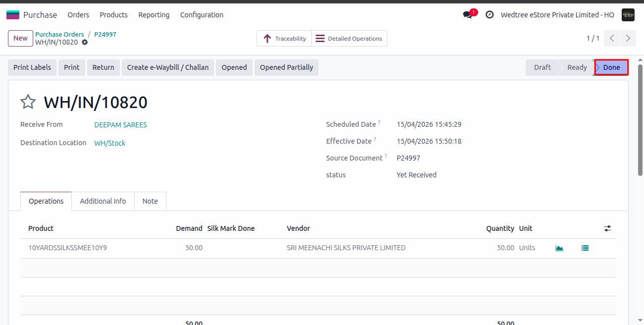Click status value Yet Received
Image resolution: width=644 pixels, height=325 pixels.
417,175
